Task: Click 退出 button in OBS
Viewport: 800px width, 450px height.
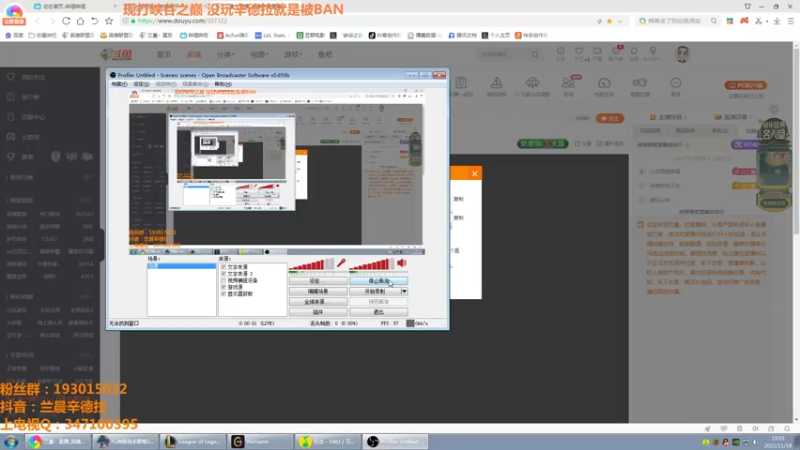Action: (379, 312)
